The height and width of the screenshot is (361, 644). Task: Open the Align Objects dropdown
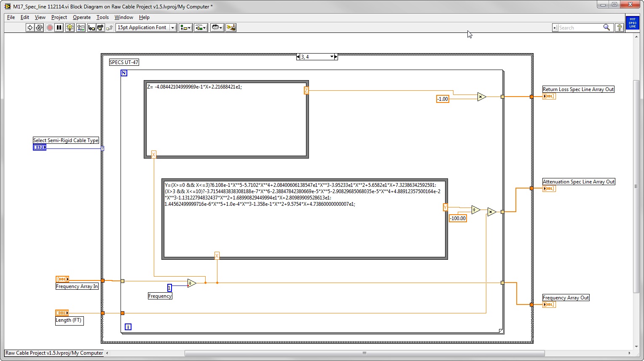pyautogui.click(x=185, y=27)
